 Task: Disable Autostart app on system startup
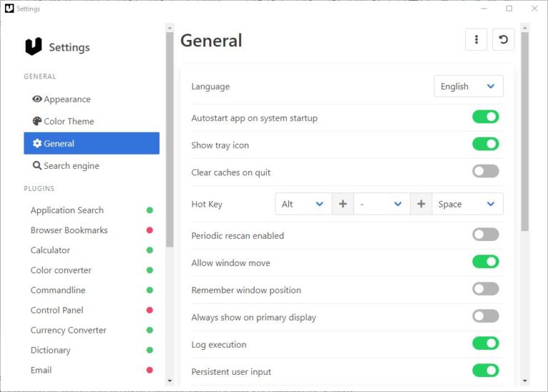pos(485,117)
